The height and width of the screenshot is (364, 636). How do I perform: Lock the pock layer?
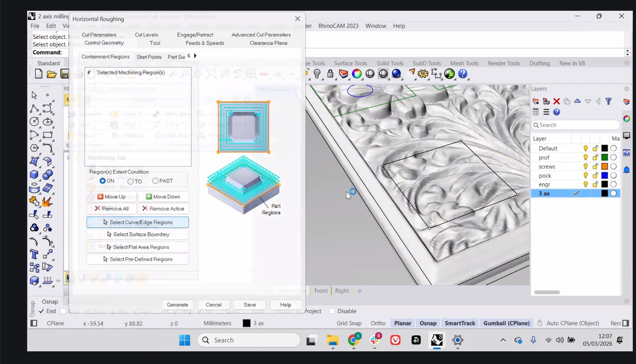(595, 176)
